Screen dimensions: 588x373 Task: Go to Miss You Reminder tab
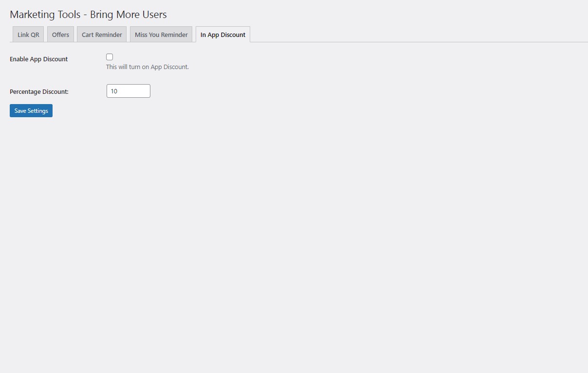161,35
